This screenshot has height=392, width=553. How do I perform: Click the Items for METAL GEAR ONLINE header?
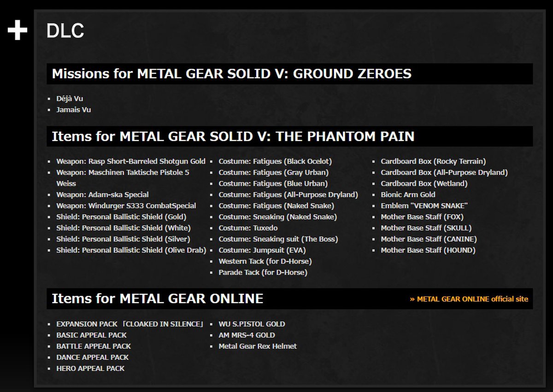tap(157, 298)
